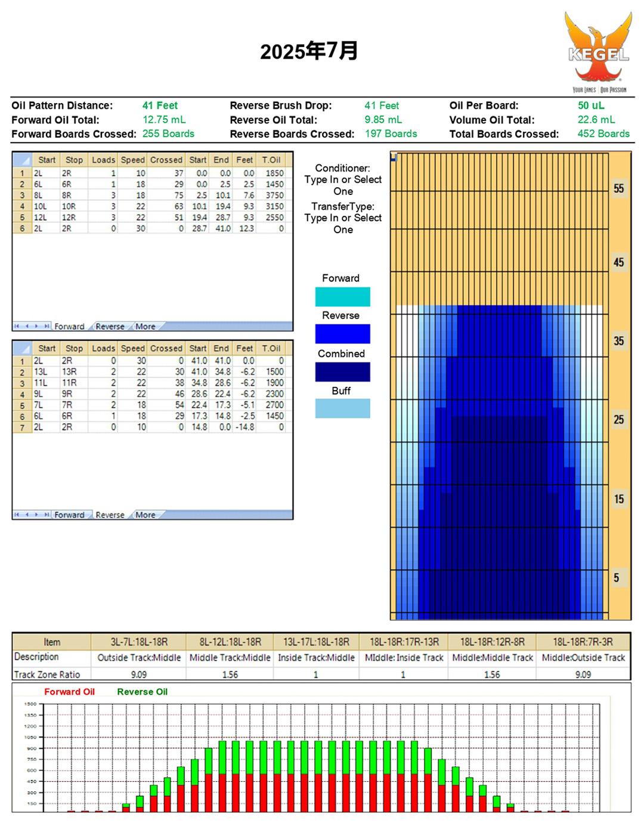This screenshot has width=644, height=833.
Task: Click the cell reading -14.8
Action: click(x=244, y=428)
